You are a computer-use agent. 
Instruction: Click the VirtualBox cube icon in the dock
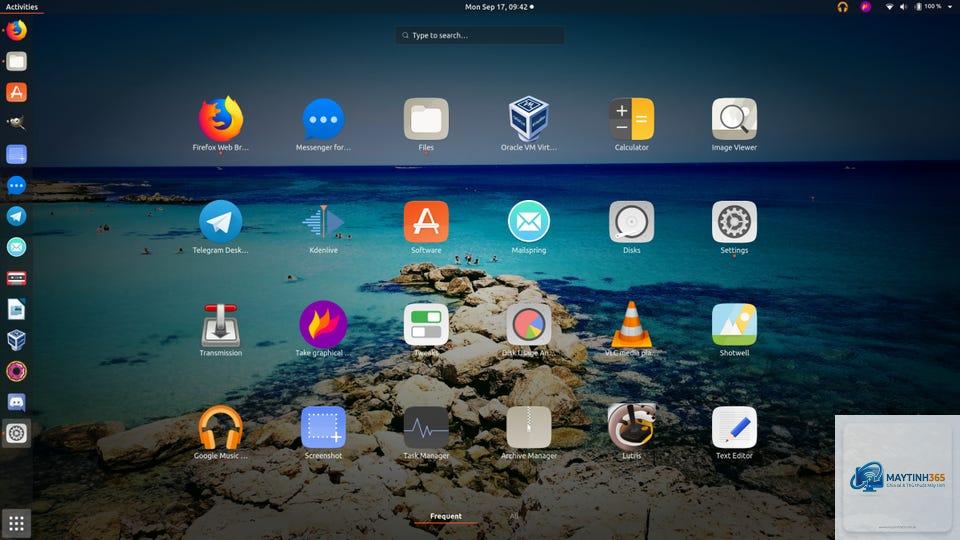point(17,340)
